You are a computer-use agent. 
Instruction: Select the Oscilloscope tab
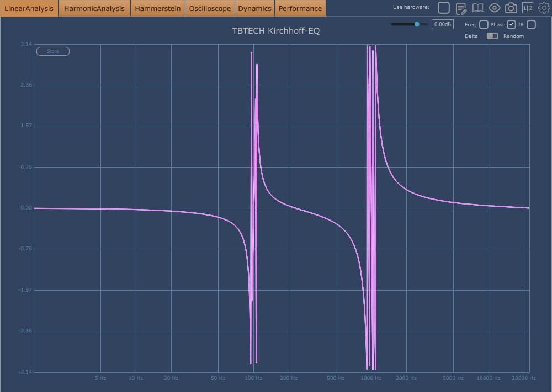[x=210, y=8]
